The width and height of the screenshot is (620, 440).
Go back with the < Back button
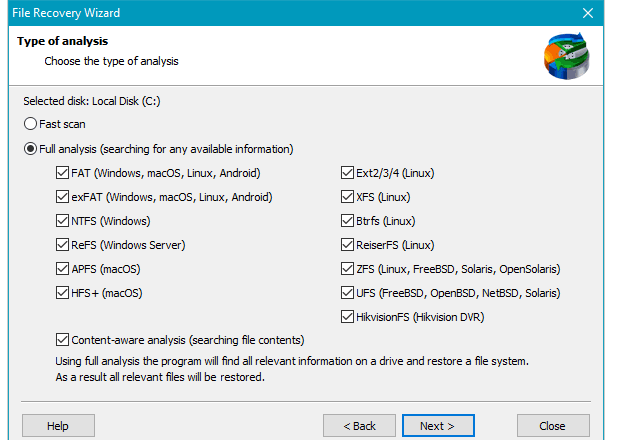click(x=359, y=426)
